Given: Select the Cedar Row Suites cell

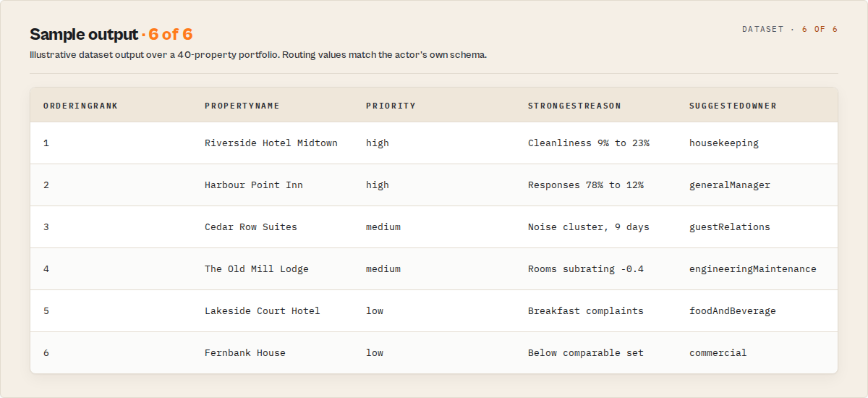Looking at the screenshot, I should coord(251,227).
